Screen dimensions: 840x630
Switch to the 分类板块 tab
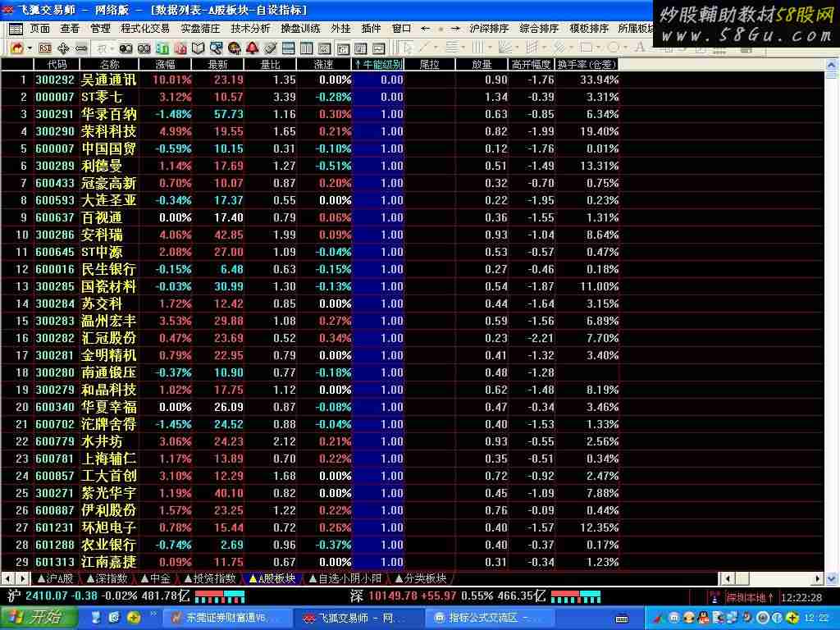coord(421,578)
